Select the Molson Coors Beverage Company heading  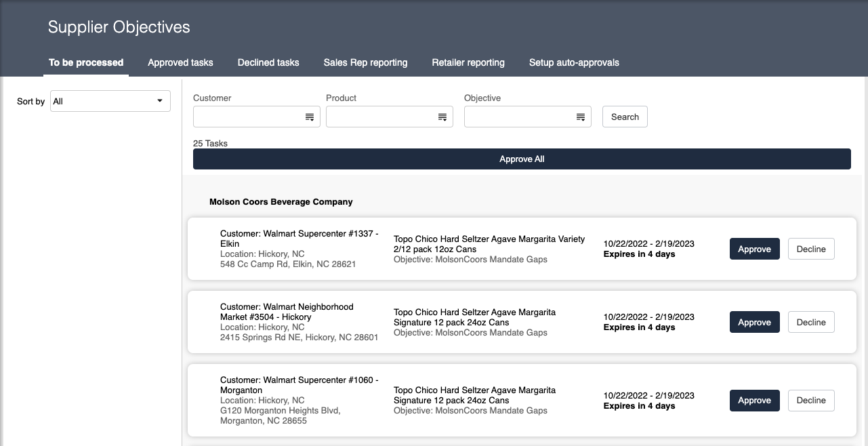281,202
